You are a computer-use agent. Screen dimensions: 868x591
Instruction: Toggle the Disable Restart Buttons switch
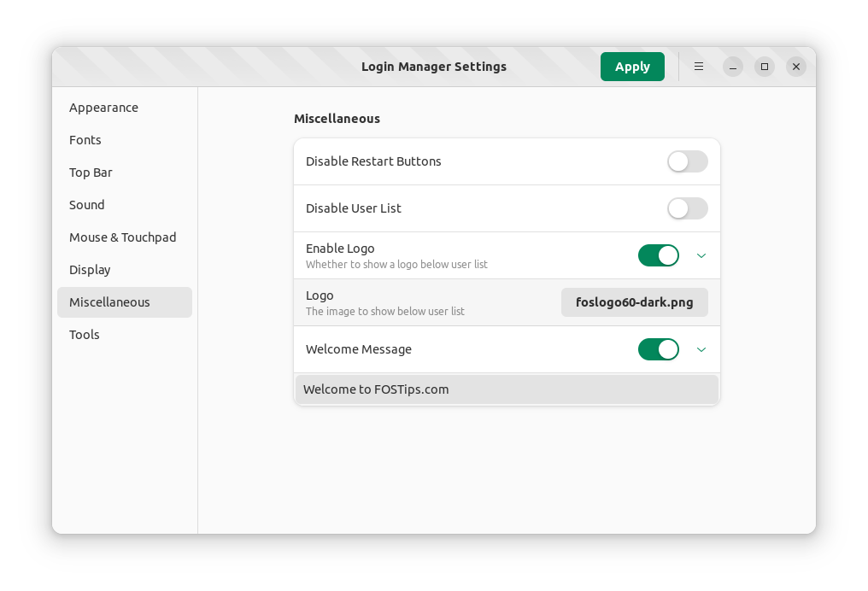[687, 161]
